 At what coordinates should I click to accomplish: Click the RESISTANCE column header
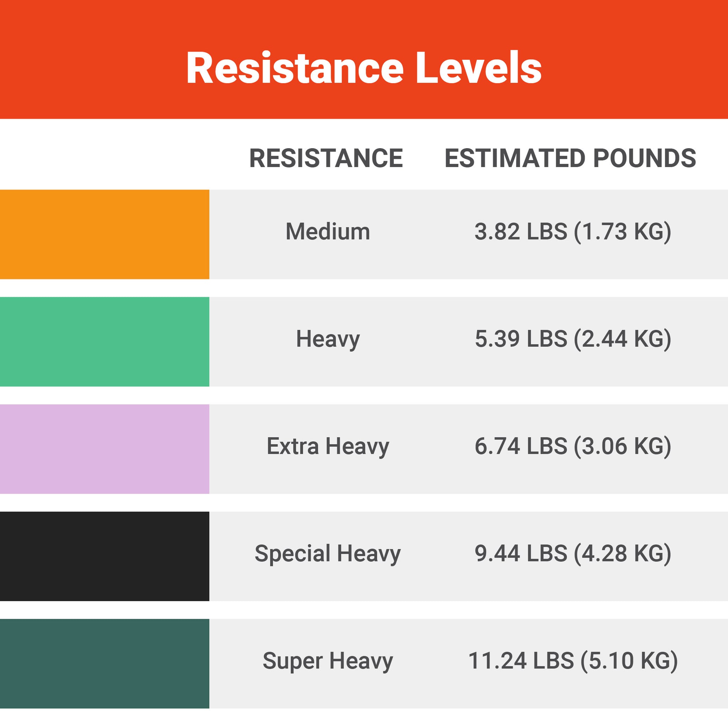(x=326, y=158)
